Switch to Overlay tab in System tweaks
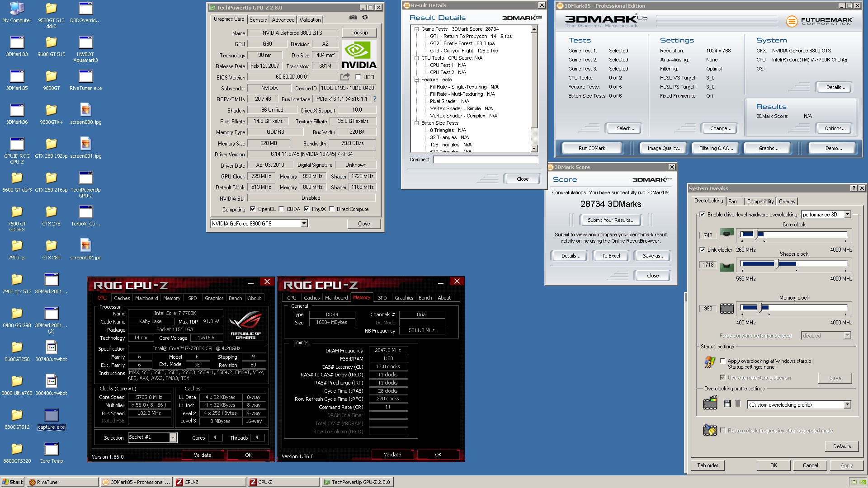 787,202
